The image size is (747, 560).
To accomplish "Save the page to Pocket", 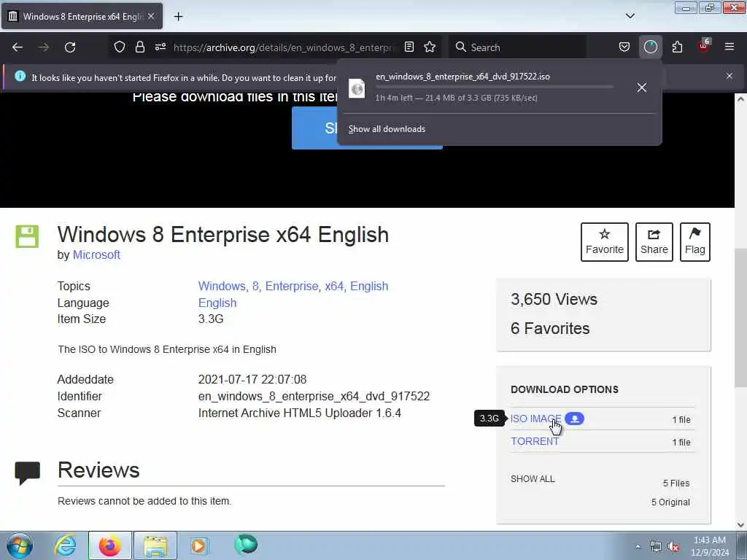I will [x=624, y=47].
